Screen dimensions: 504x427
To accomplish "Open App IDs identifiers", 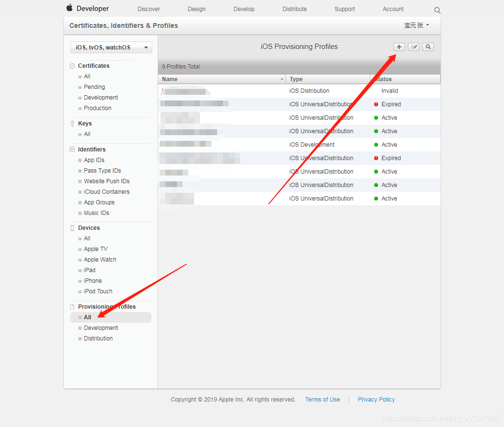I will click(94, 160).
